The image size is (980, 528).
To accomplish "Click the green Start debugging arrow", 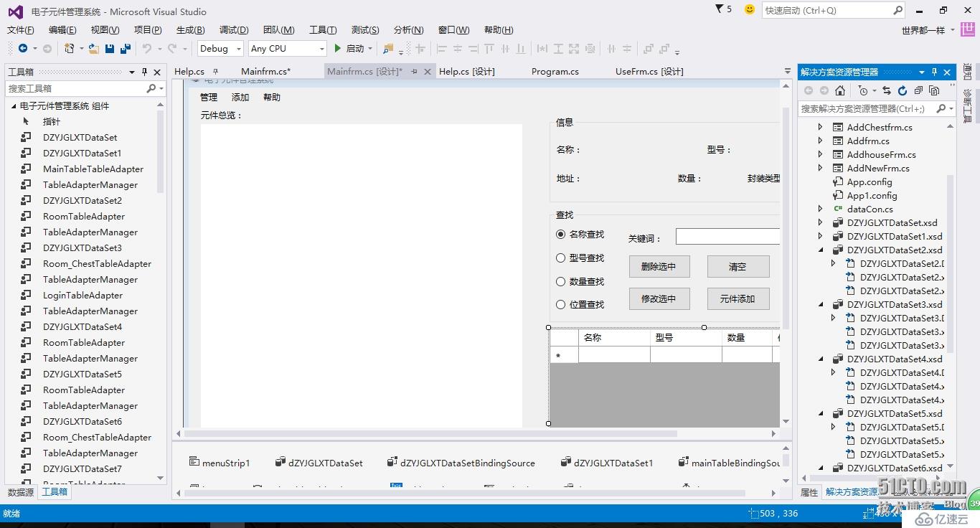I will click(x=337, y=49).
